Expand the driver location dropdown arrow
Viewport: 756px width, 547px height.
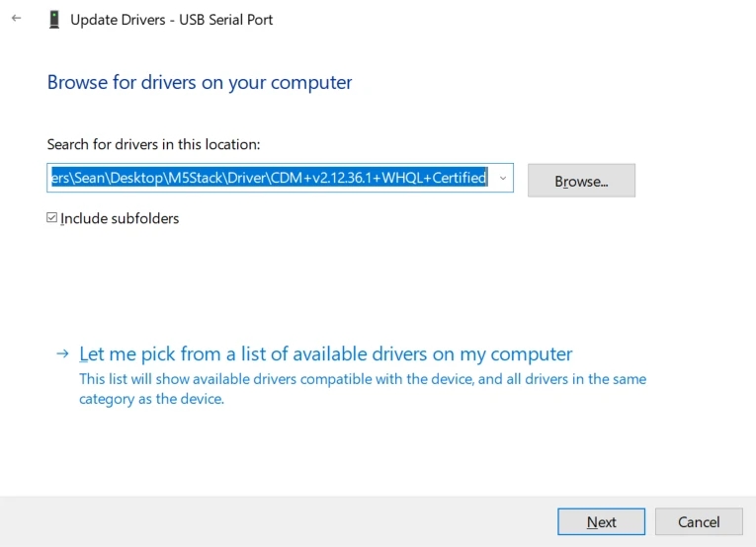coord(503,178)
